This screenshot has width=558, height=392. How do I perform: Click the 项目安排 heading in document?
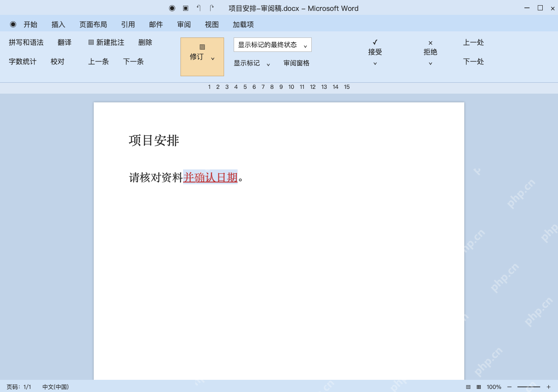tap(154, 140)
